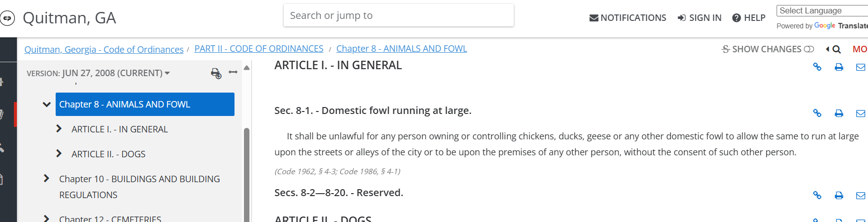Open the Help menu item
Viewport: 868px width, 222px height.
coord(749,18)
